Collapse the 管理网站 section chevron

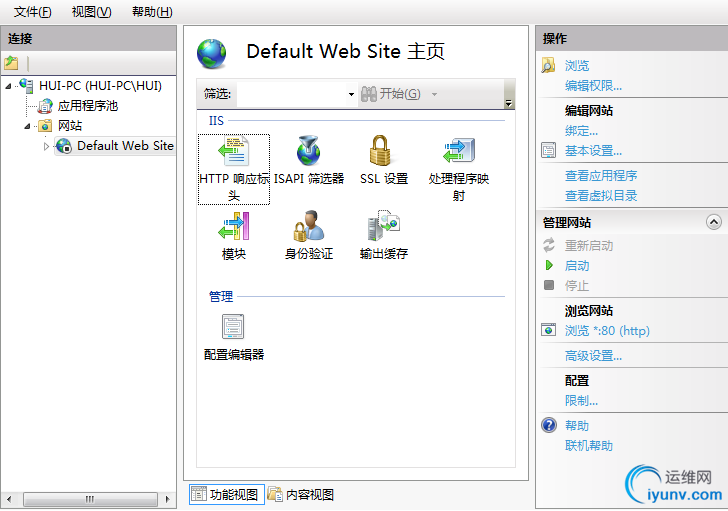click(714, 222)
